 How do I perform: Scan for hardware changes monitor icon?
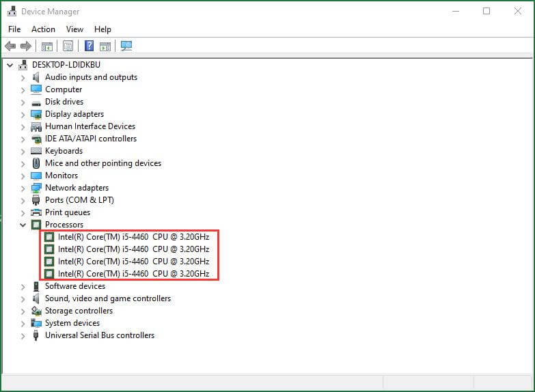pyautogui.click(x=126, y=46)
